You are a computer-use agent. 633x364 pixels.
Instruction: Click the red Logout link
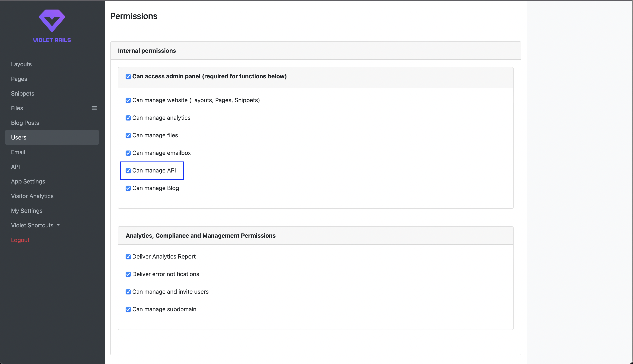pos(20,240)
